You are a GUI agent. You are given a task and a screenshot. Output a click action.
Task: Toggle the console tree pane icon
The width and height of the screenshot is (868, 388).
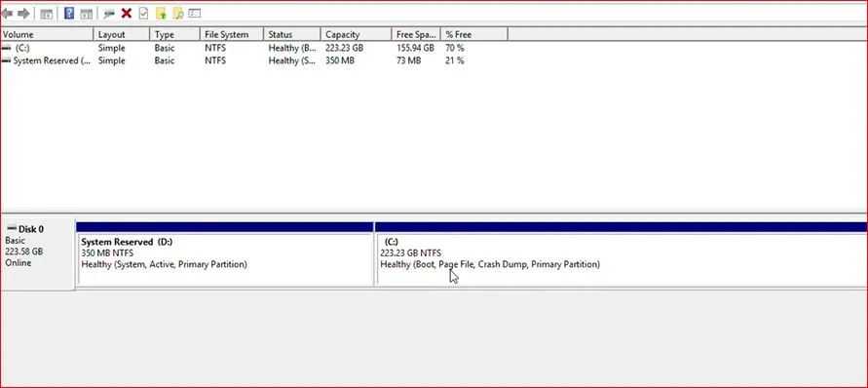point(47,14)
